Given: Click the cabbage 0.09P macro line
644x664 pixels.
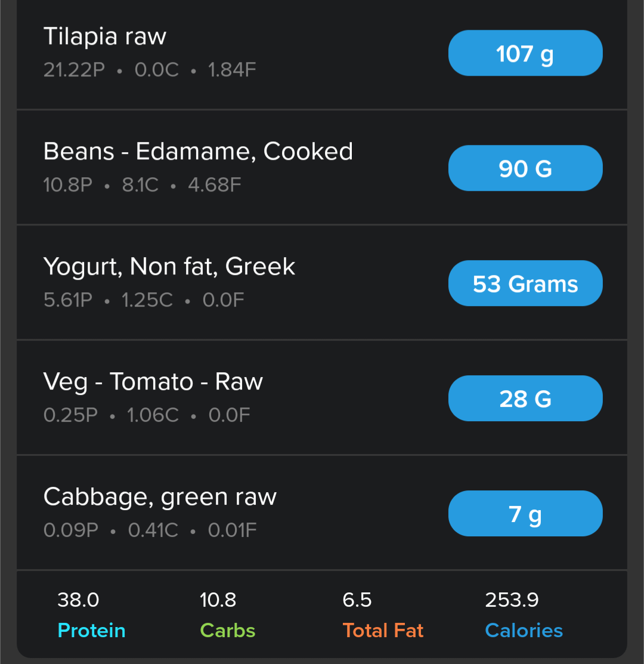Looking at the screenshot, I should pos(150,530).
